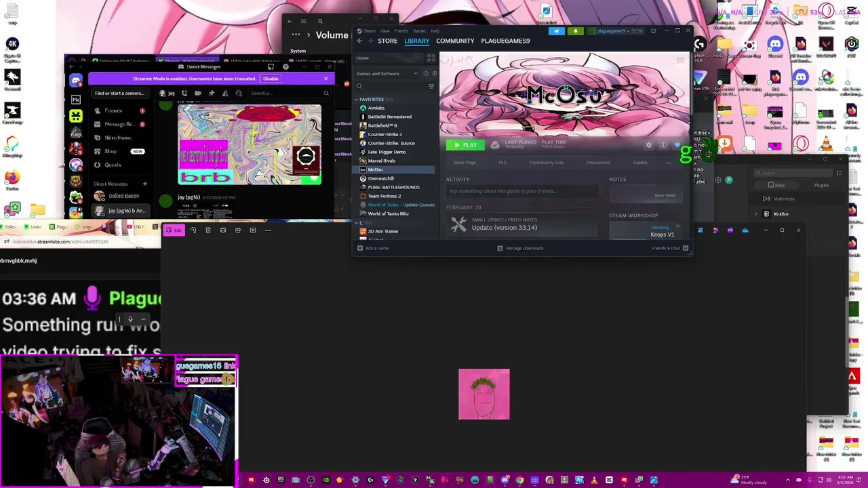Open Steam collections grid view icon
Screen dimensions: 868x488
point(431,58)
